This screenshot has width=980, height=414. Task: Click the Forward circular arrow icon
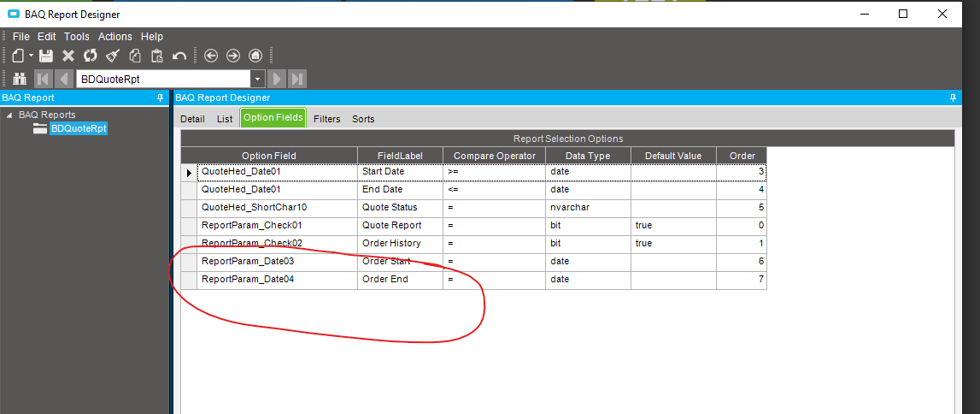coord(233,56)
